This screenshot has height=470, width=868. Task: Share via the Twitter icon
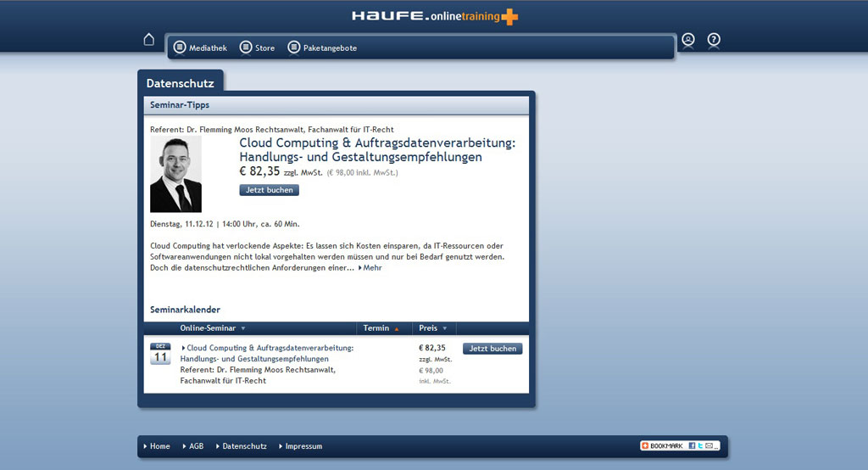(x=700, y=445)
